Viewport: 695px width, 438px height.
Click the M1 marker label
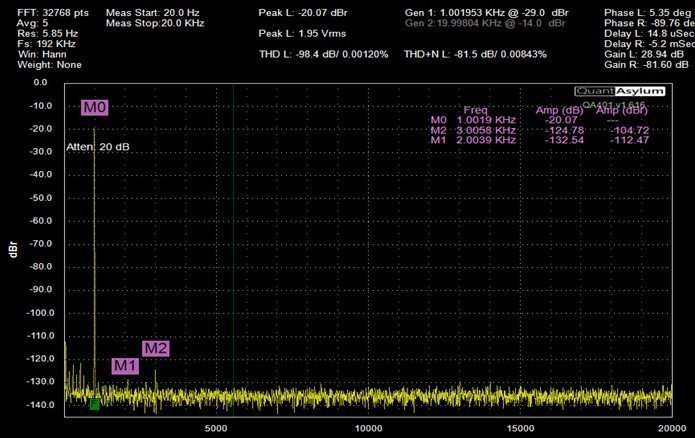[125, 366]
